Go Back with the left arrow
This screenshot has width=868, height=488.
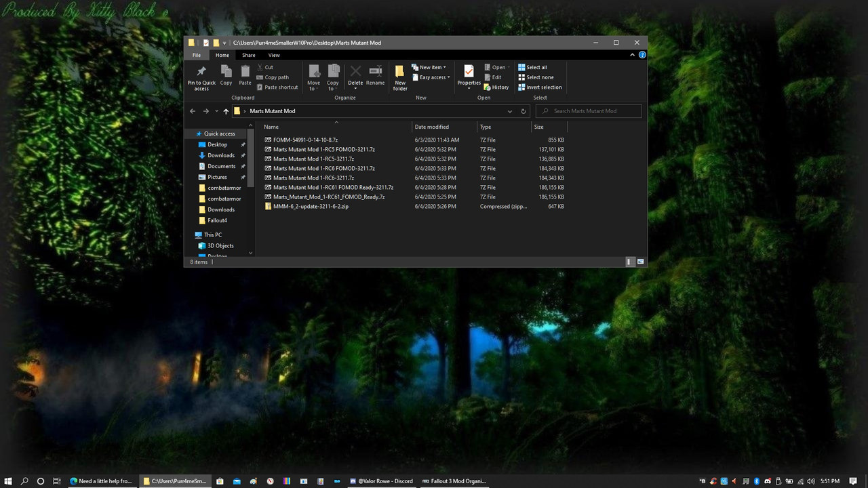(x=193, y=111)
